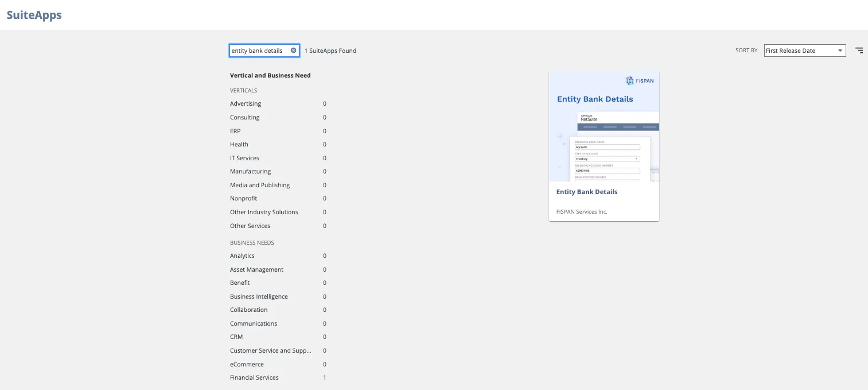Filter by the ERP vertical
This screenshot has height=390, width=868.
(235, 131)
